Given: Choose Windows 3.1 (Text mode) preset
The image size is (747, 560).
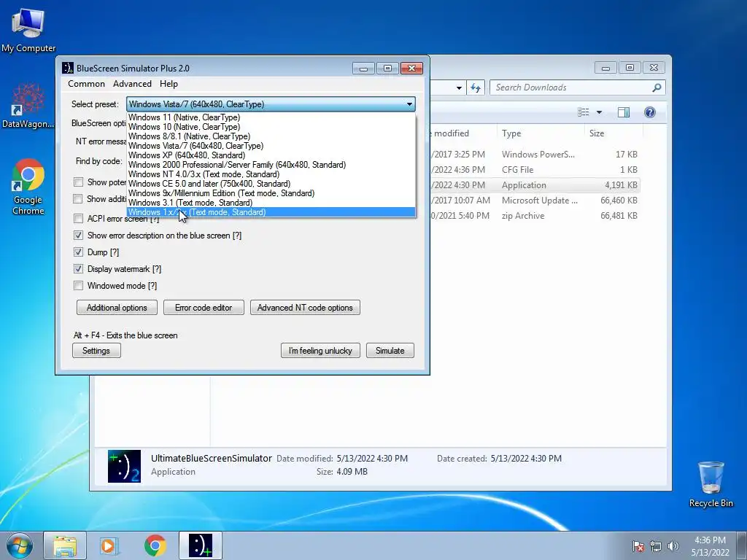Looking at the screenshot, I should click(271, 203).
